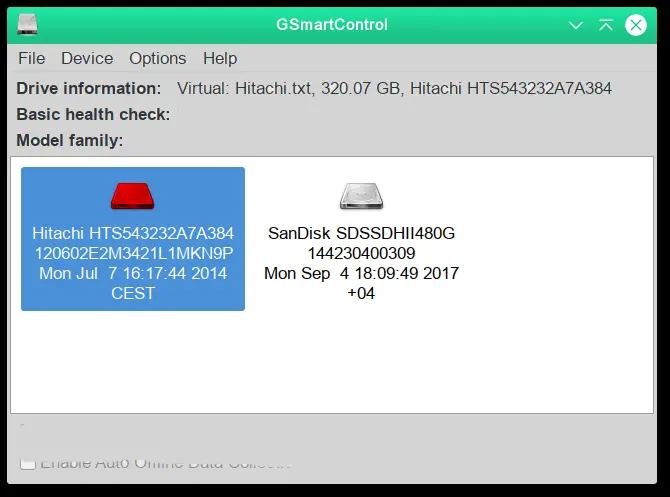This screenshot has height=497, width=670.
Task: Select the red Hitachi drive icon
Action: point(132,196)
